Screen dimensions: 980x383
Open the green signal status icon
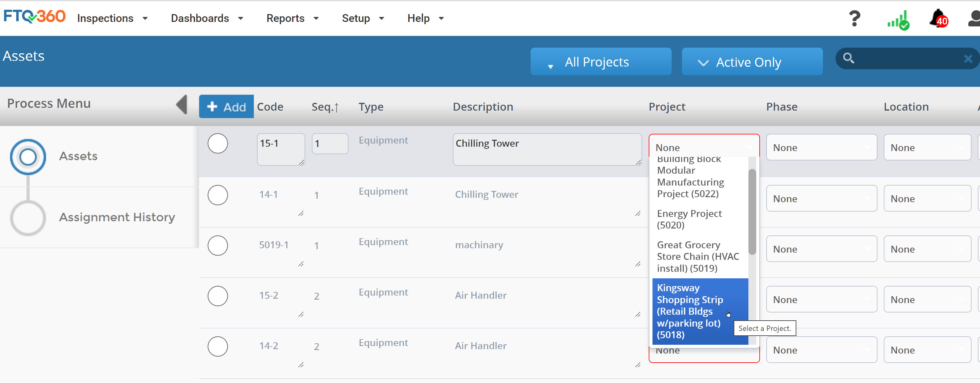click(898, 20)
